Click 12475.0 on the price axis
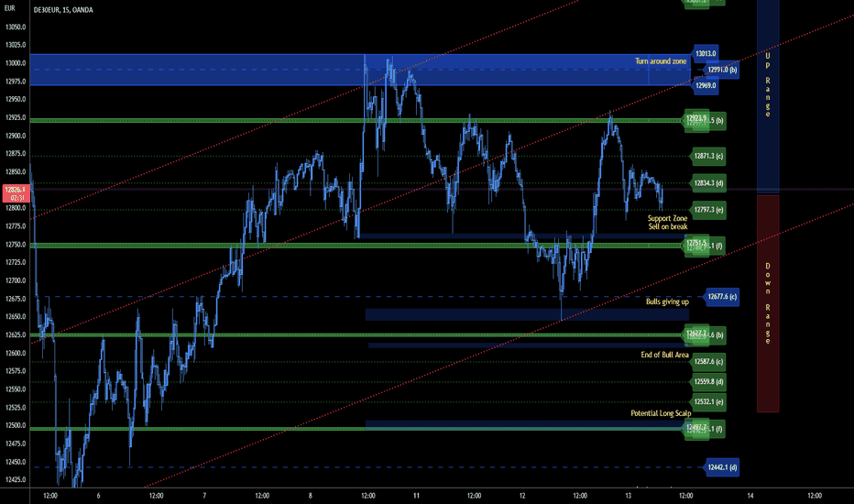 pos(16,444)
